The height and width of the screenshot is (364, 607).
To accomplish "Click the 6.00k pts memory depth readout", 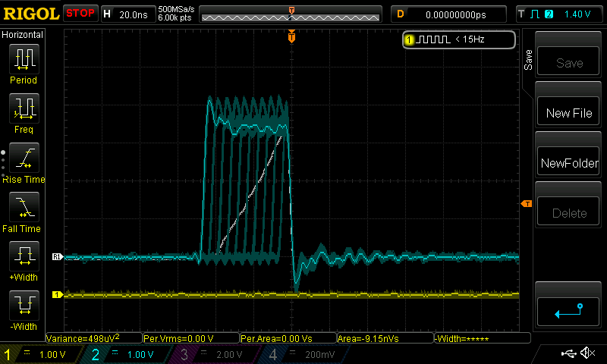I will pos(175,17).
